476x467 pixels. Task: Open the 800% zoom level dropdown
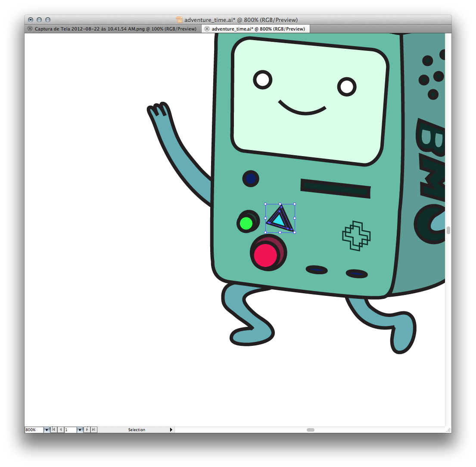point(47,429)
